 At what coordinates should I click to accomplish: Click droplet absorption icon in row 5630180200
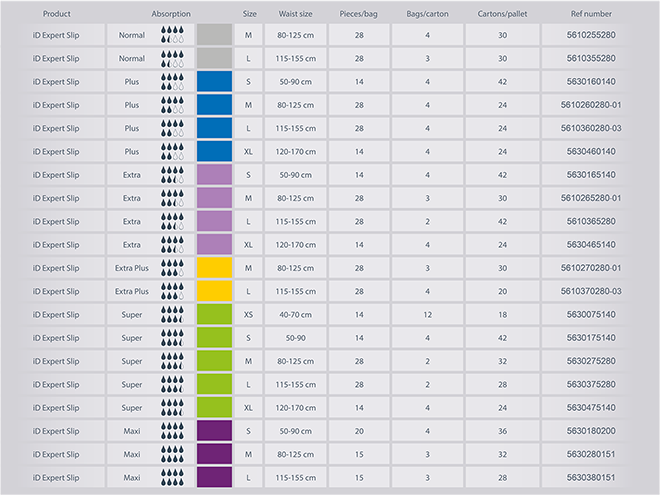pyautogui.click(x=172, y=431)
